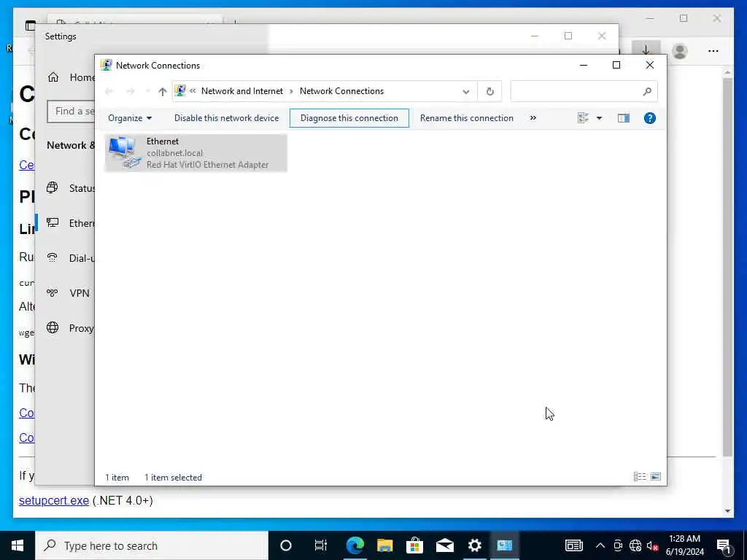Click the search box in Network Connections

[x=584, y=91]
